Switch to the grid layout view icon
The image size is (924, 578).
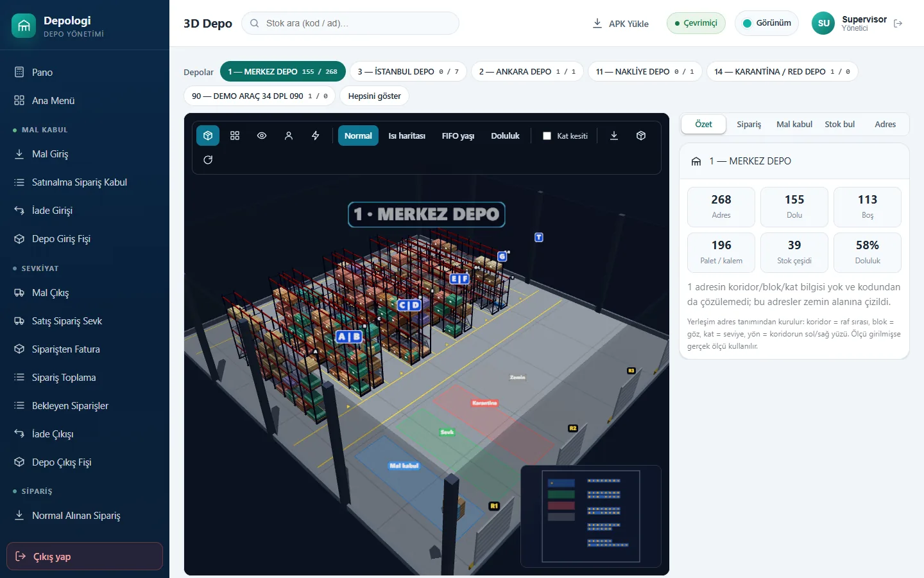[x=235, y=136]
